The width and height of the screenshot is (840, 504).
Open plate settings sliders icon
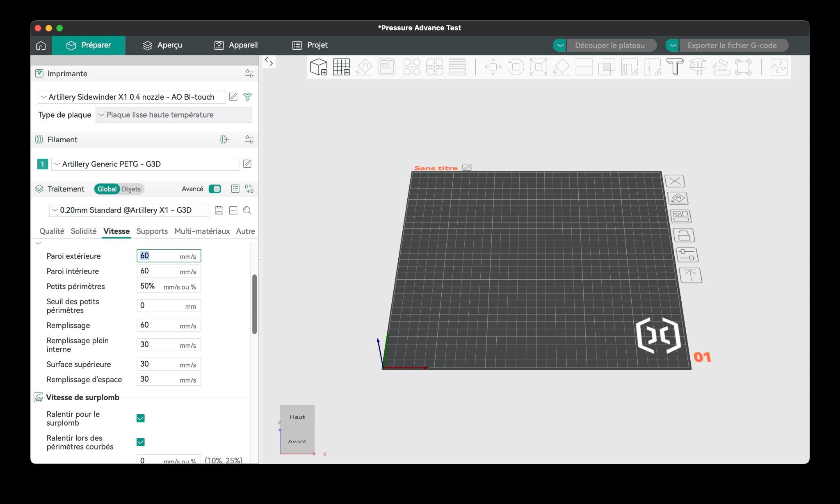687,255
